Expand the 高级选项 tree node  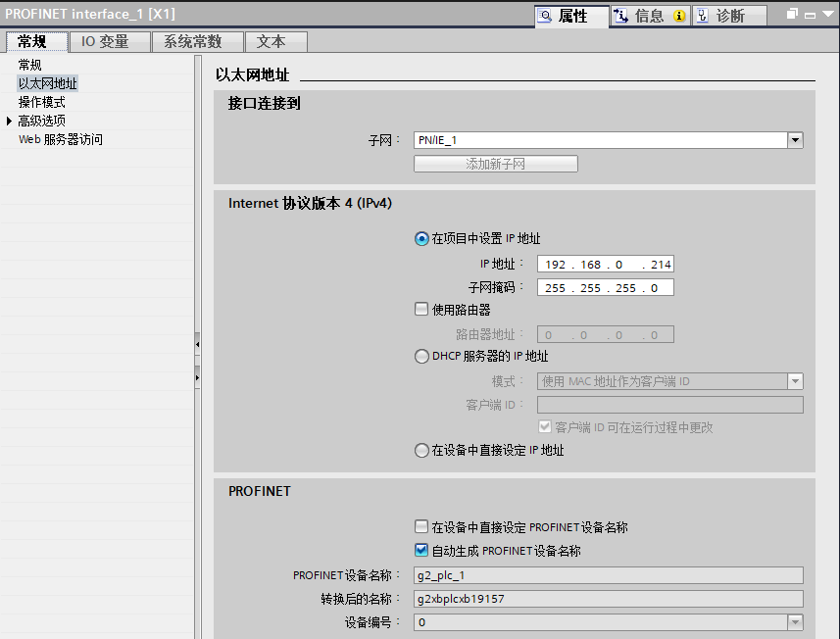(10, 121)
